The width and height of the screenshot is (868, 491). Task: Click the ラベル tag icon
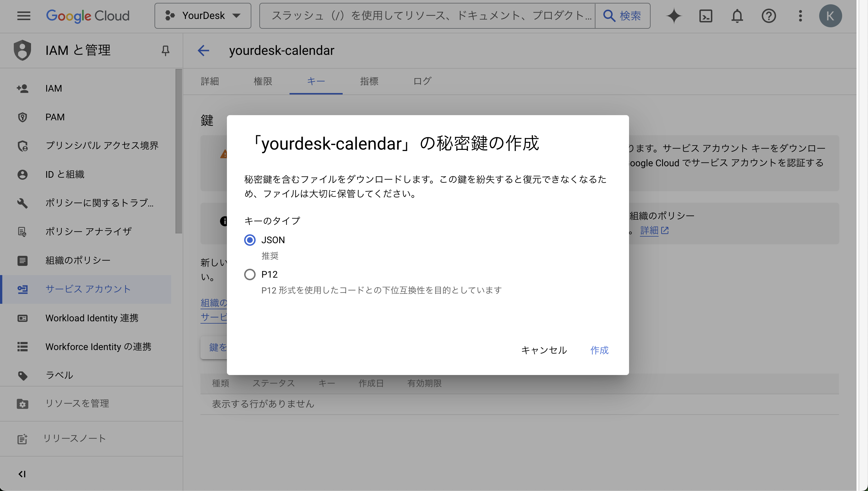click(x=23, y=376)
